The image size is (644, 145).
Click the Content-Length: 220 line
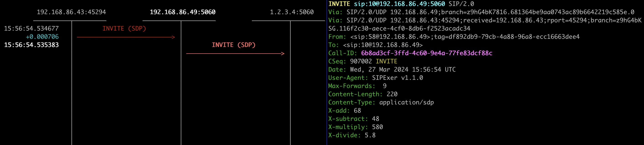point(363,94)
